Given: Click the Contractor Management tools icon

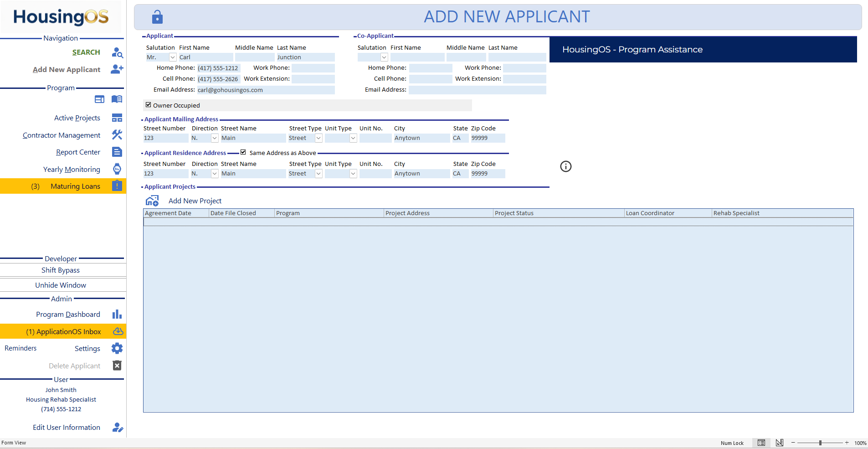Looking at the screenshot, I should pos(117,135).
